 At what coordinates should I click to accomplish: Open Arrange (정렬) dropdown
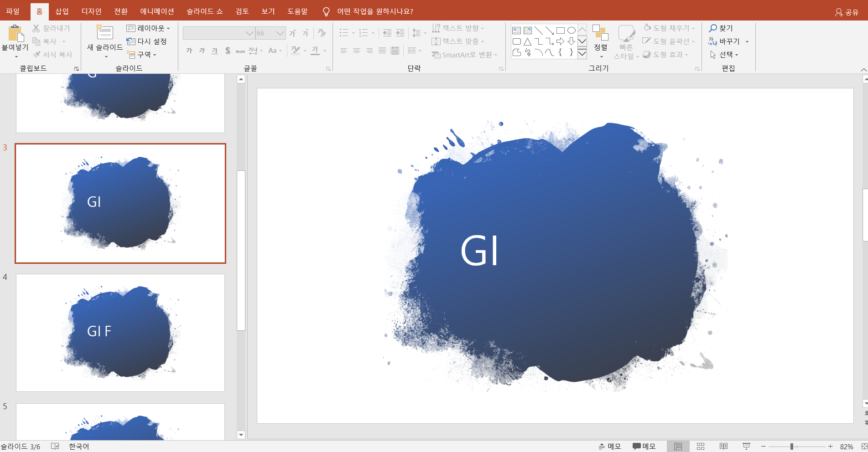601,42
